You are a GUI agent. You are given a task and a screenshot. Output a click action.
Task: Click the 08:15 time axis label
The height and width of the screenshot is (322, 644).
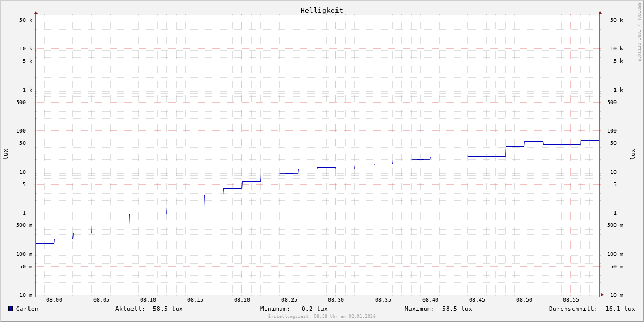pyautogui.click(x=195, y=300)
